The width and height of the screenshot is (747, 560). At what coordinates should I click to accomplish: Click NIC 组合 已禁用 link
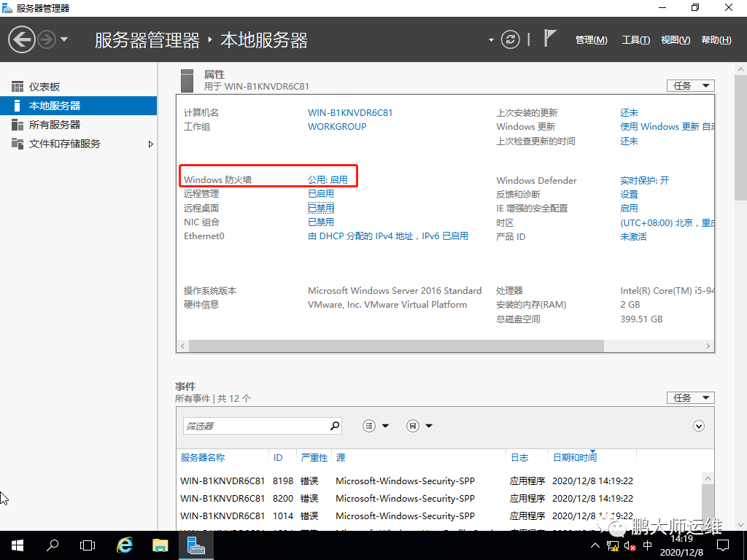[321, 222]
